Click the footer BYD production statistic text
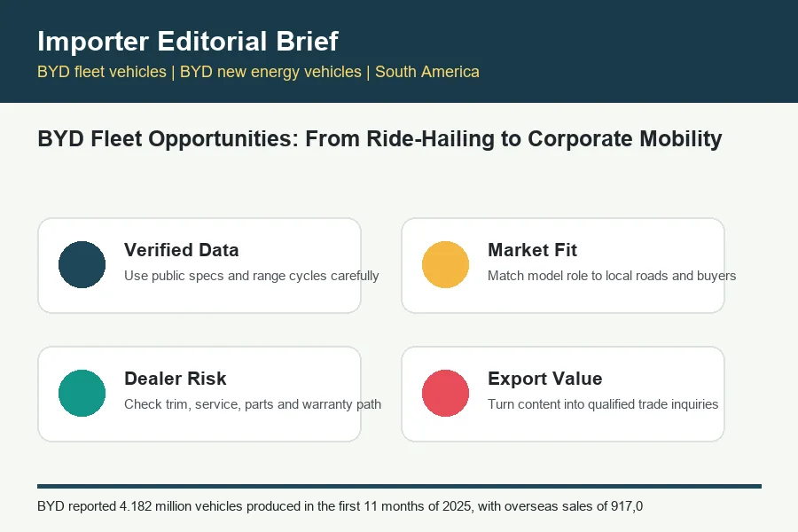 [x=340, y=506]
